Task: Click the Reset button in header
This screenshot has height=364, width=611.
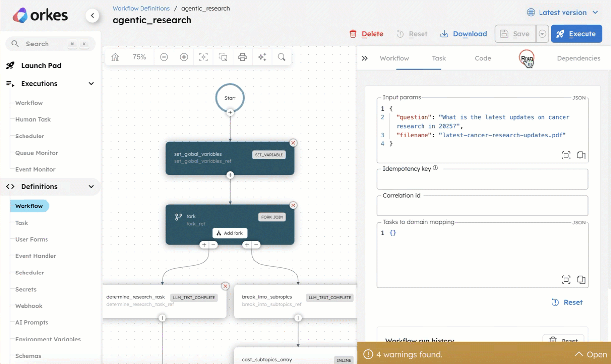Action: point(412,34)
